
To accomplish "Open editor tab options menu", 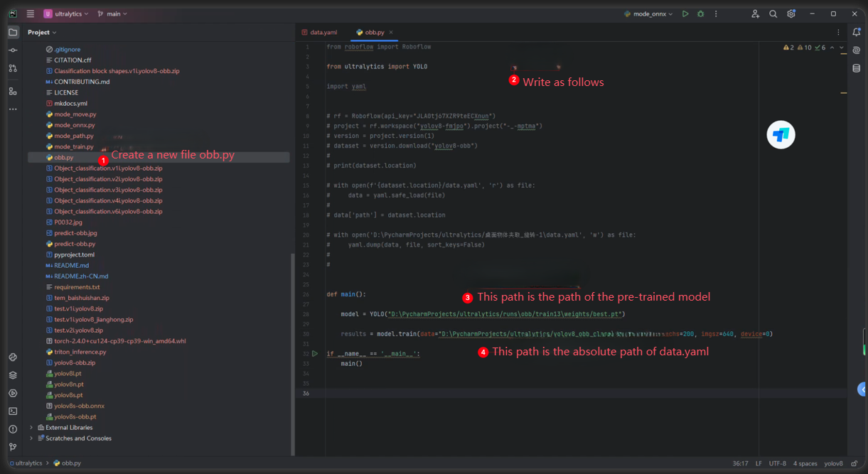I will click(x=838, y=32).
